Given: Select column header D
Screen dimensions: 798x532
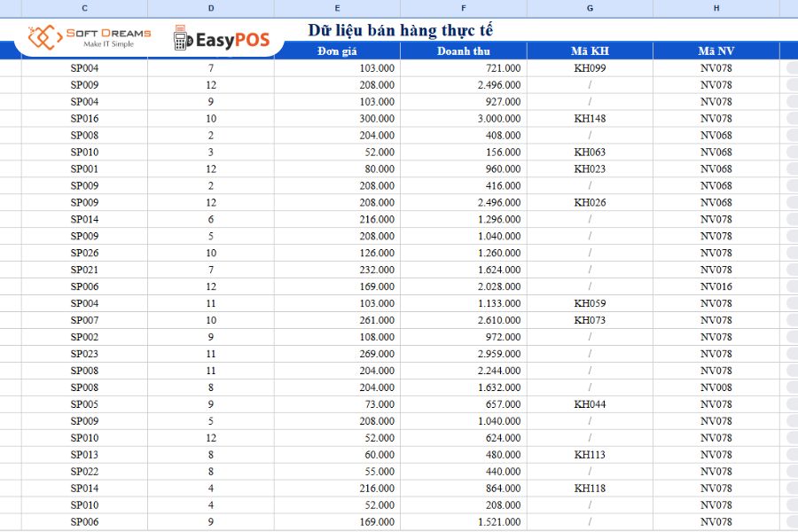Looking at the screenshot, I should [211, 8].
